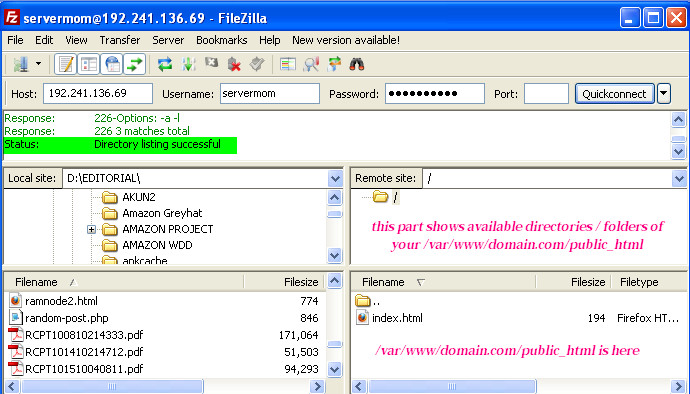Image resolution: width=690 pixels, height=394 pixels.
Task: Toggle the transfer queue display
Action: (135, 64)
